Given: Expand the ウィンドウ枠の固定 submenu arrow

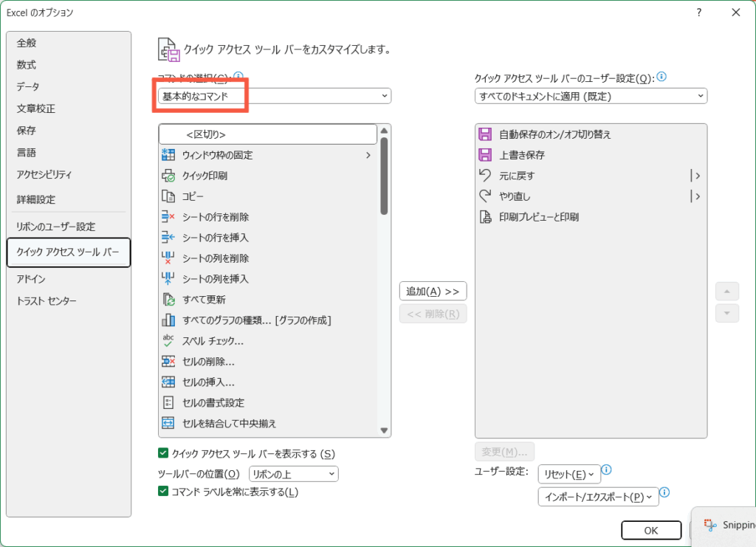Looking at the screenshot, I should tap(368, 155).
